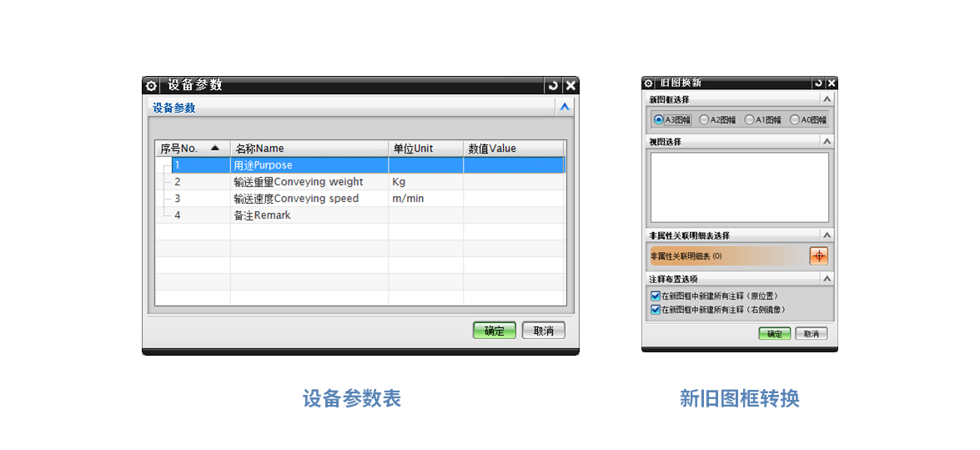Click the Kg unit cell

click(x=425, y=182)
